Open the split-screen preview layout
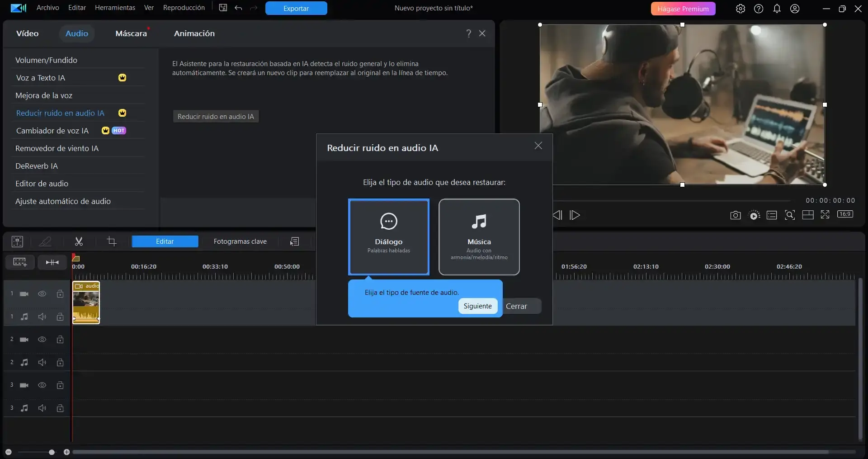The height and width of the screenshot is (459, 868). pos(807,215)
